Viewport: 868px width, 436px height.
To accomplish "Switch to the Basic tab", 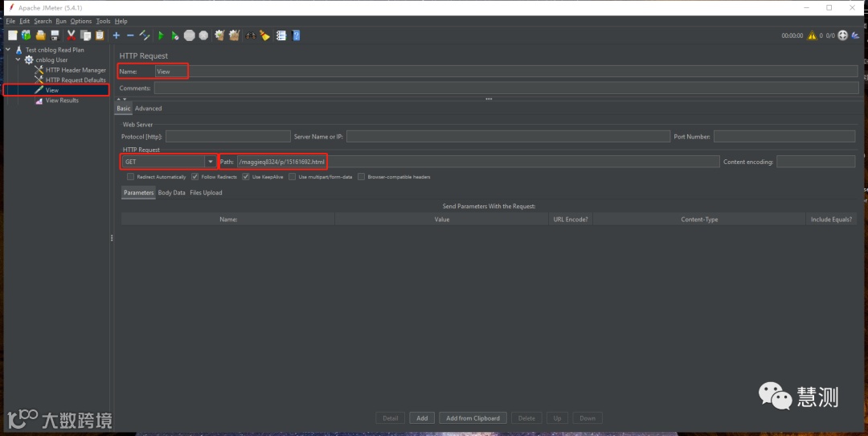I will [x=124, y=109].
